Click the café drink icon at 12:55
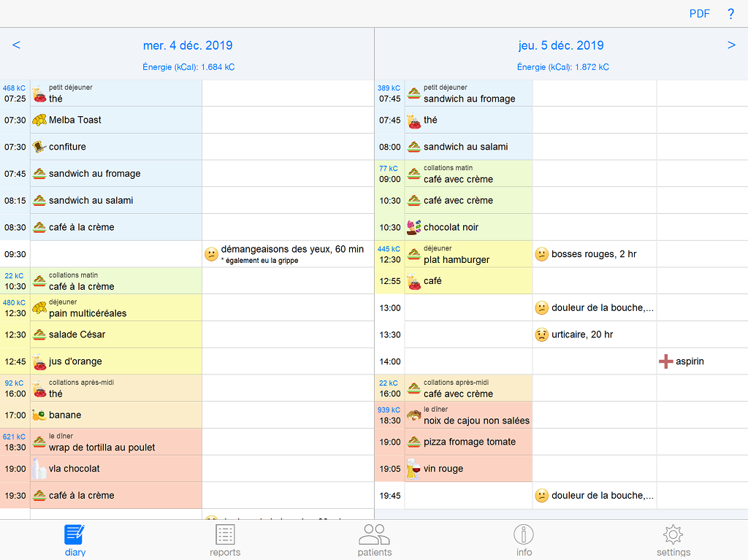Viewport: 748px width, 560px height. tap(413, 281)
